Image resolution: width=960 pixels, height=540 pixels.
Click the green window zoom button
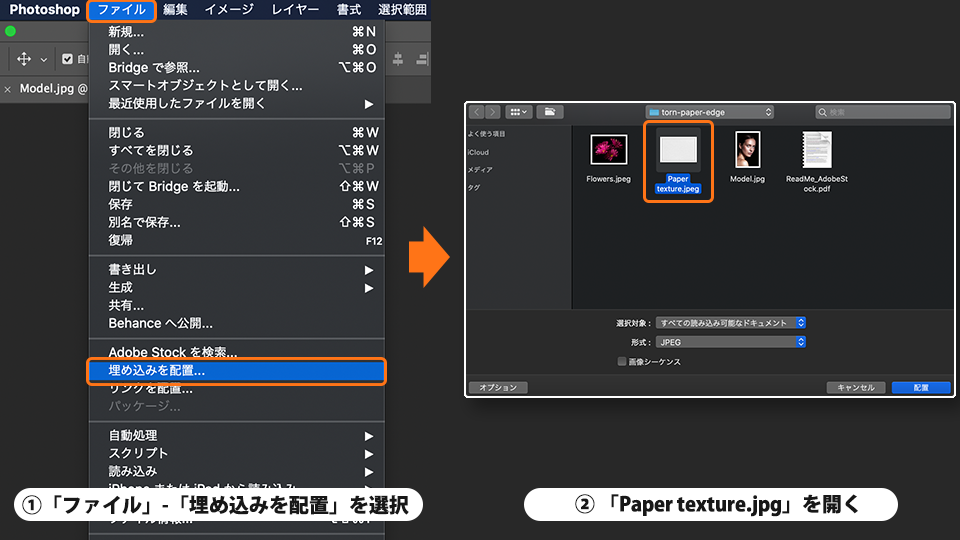pos(10,31)
